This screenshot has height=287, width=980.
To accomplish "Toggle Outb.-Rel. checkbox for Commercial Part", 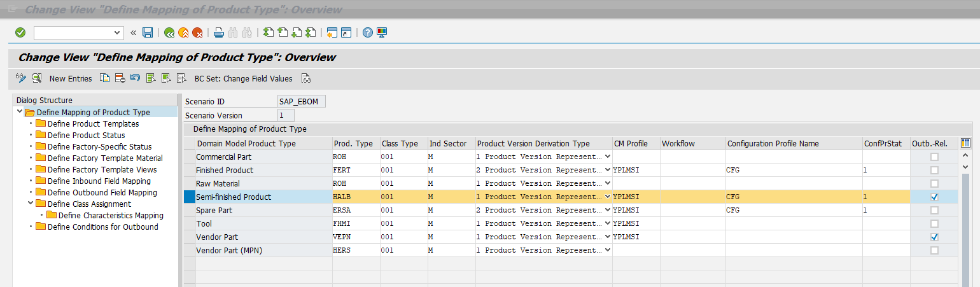I will click(x=934, y=157).
